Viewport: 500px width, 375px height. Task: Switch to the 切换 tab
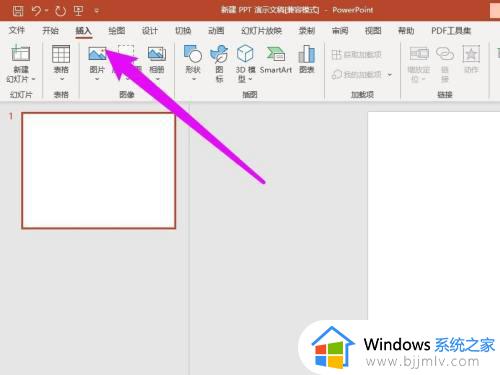(x=183, y=31)
